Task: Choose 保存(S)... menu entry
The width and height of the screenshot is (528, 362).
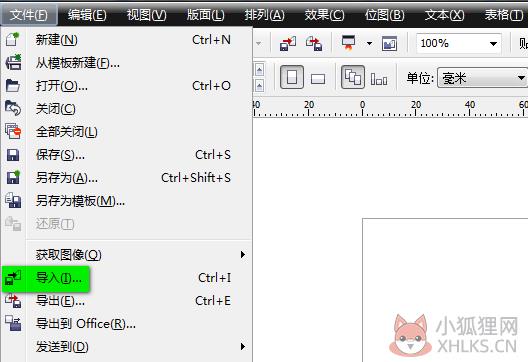Action: coord(127,155)
